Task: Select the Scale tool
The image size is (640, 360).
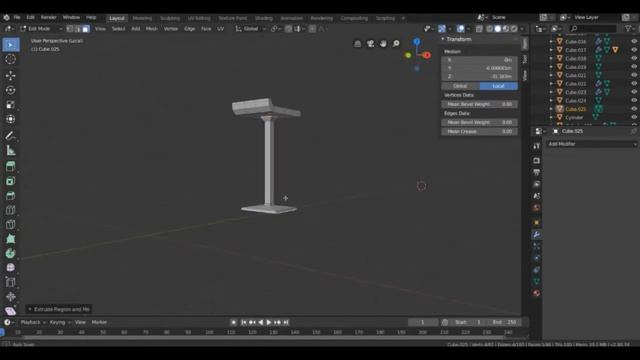Action: pos(11,105)
